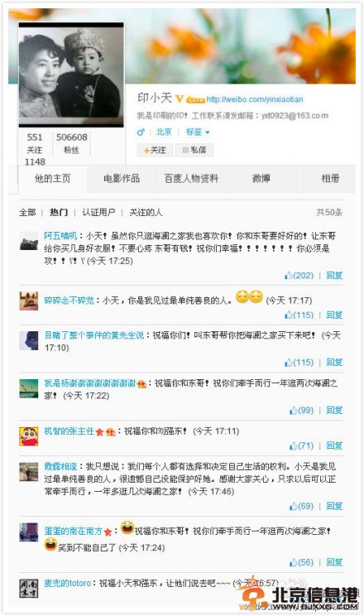Filter comments by 认证用户
Image resolution: width=364 pixels, height=616 pixels.
tap(98, 213)
